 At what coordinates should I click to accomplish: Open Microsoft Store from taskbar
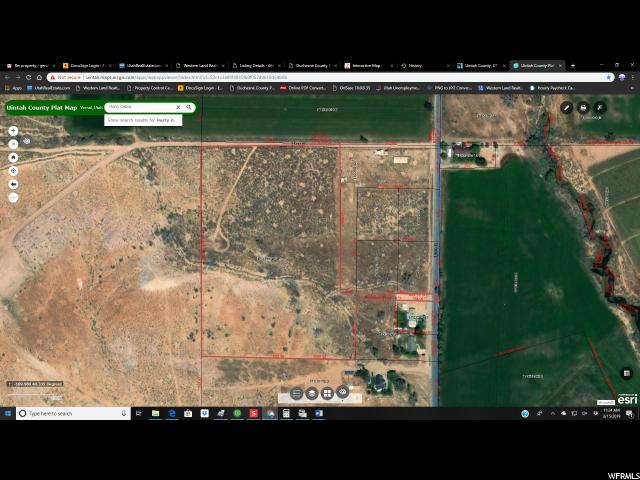point(188,413)
